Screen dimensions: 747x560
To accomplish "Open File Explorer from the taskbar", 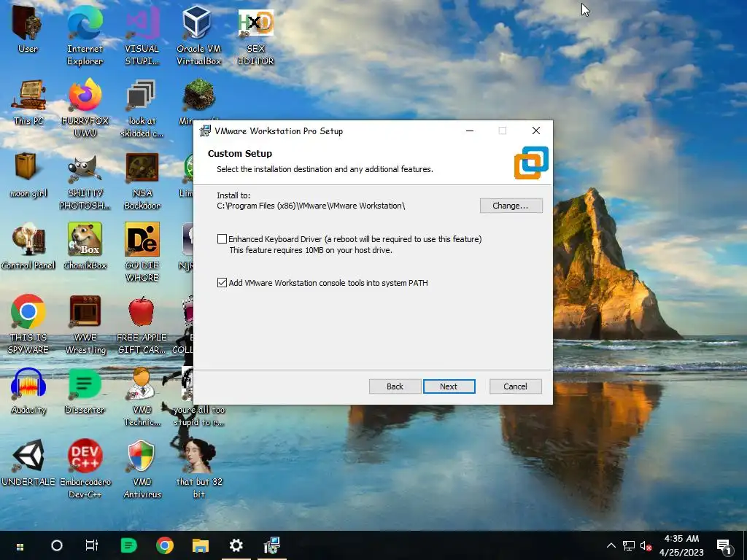I will pos(201,545).
